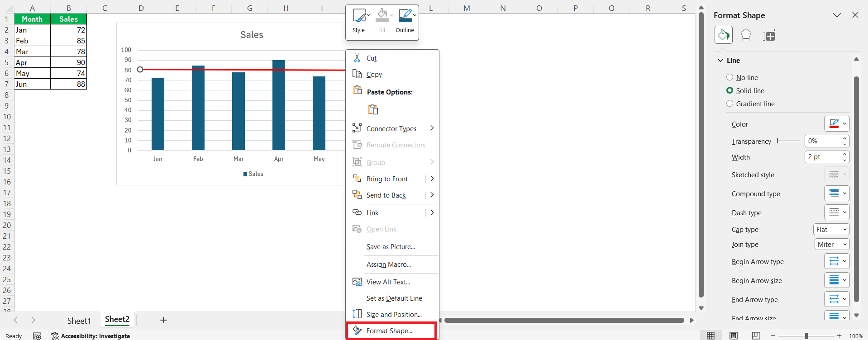Switch to the Effects pentagon tab

(x=746, y=35)
